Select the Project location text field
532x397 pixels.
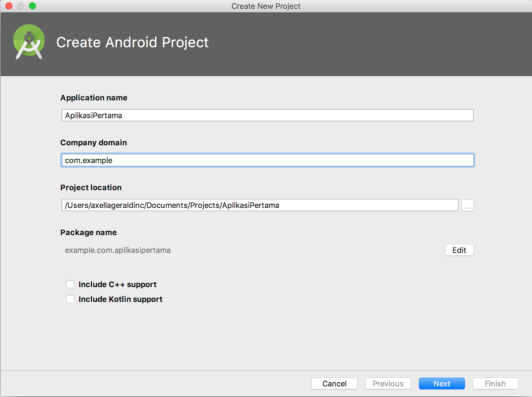point(260,205)
